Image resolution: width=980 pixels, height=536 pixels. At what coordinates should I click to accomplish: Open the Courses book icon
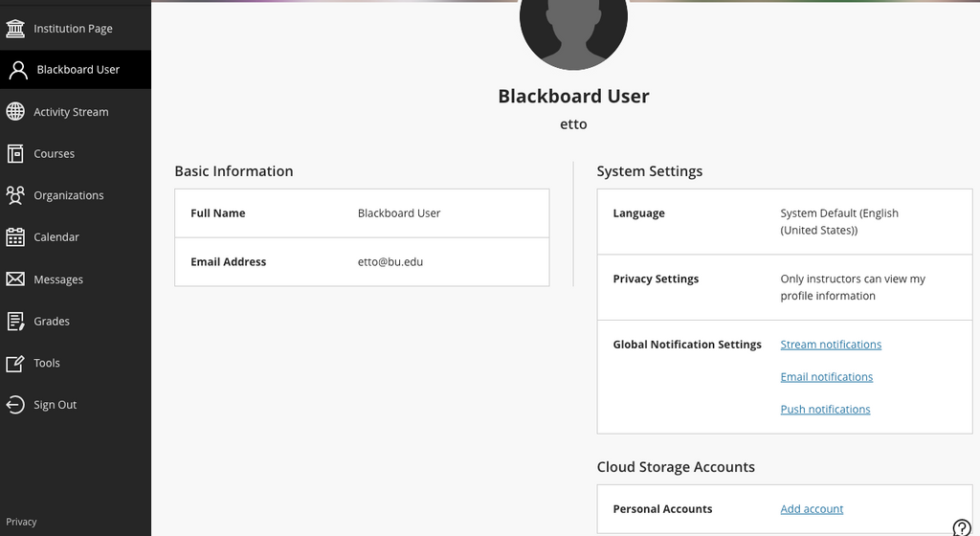[x=15, y=153]
